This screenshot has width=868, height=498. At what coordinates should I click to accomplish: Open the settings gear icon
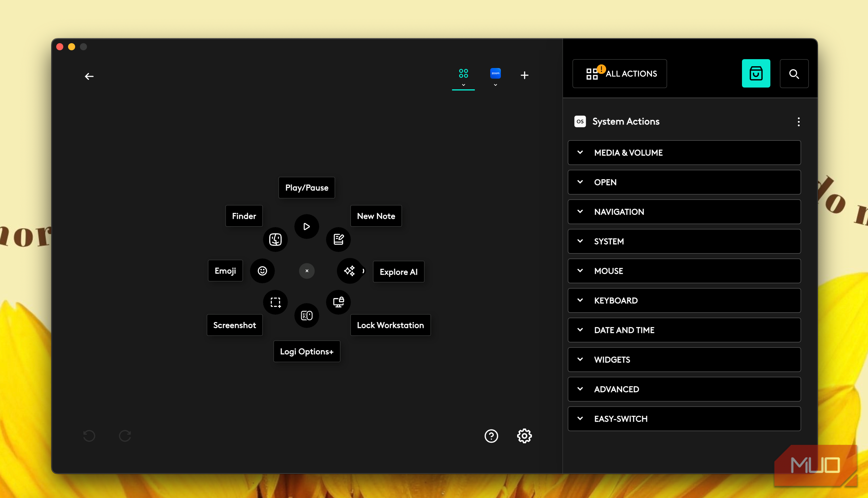524,436
